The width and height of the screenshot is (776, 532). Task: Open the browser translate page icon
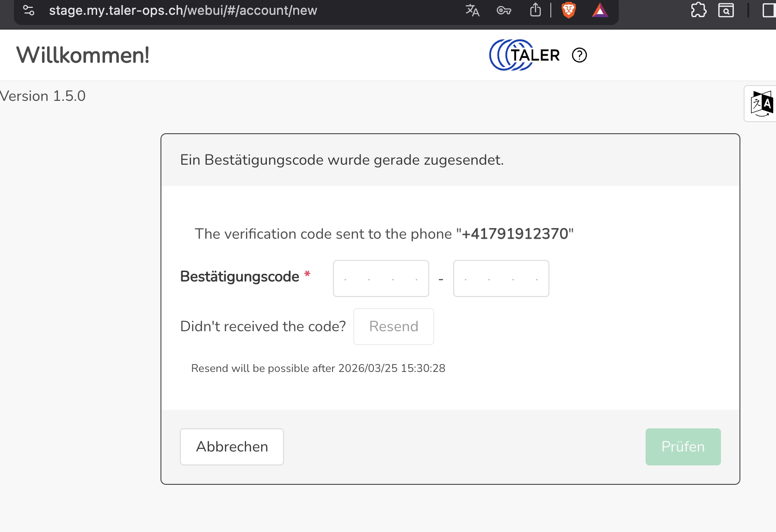(x=472, y=10)
